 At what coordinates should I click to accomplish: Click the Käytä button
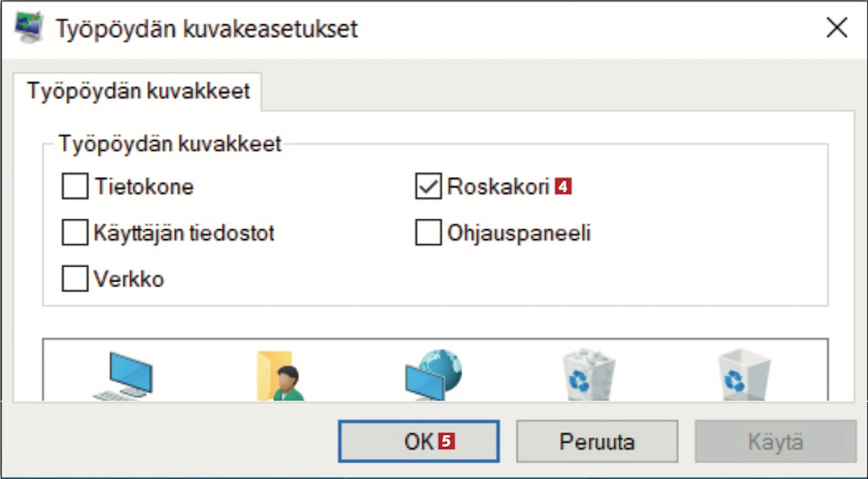(x=775, y=441)
